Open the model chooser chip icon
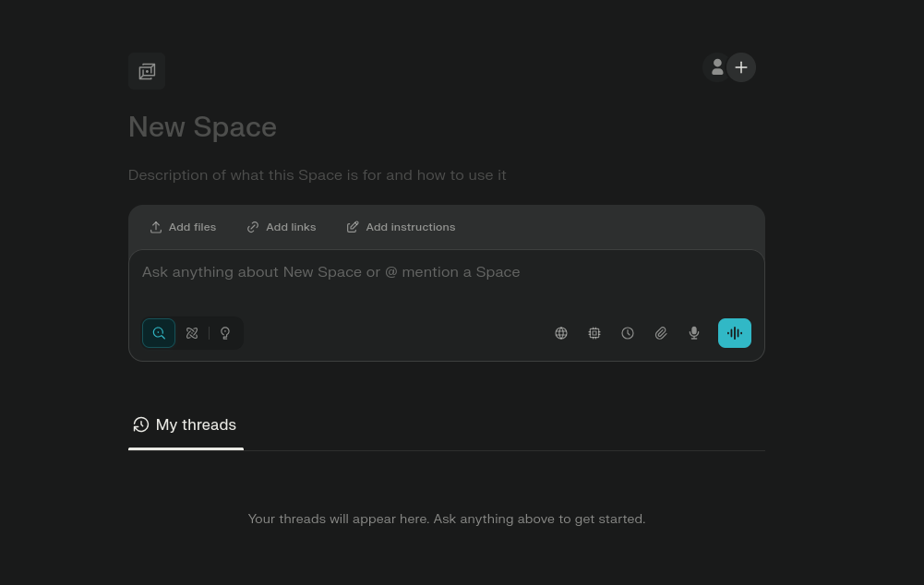The height and width of the screenshot is (585, 924). [x=594, y=333]
